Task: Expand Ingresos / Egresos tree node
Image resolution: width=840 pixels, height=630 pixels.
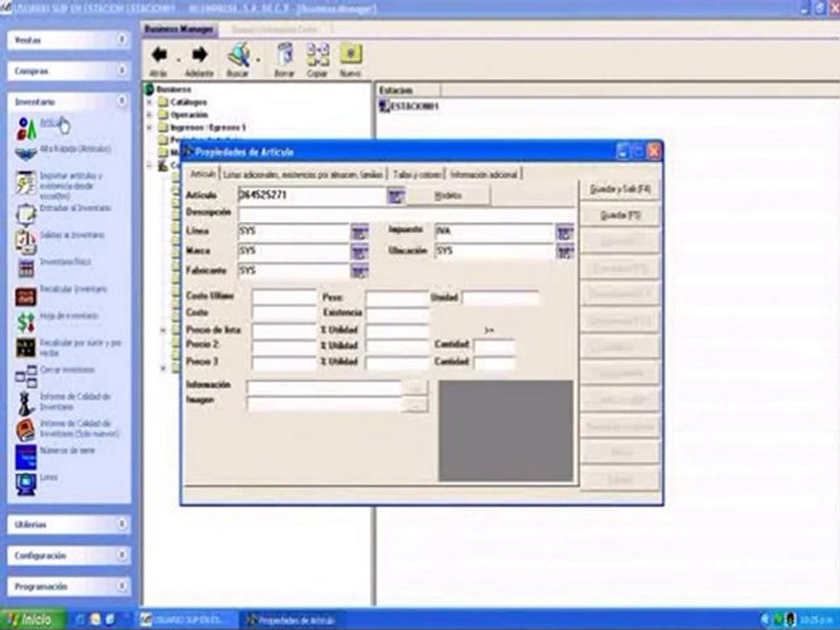Action: pos(150,128)
